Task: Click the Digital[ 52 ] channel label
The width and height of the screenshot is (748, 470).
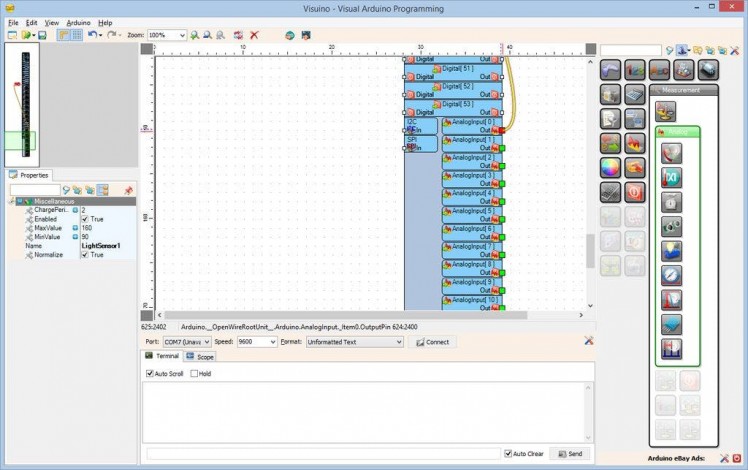Action: tap(457, 86)
